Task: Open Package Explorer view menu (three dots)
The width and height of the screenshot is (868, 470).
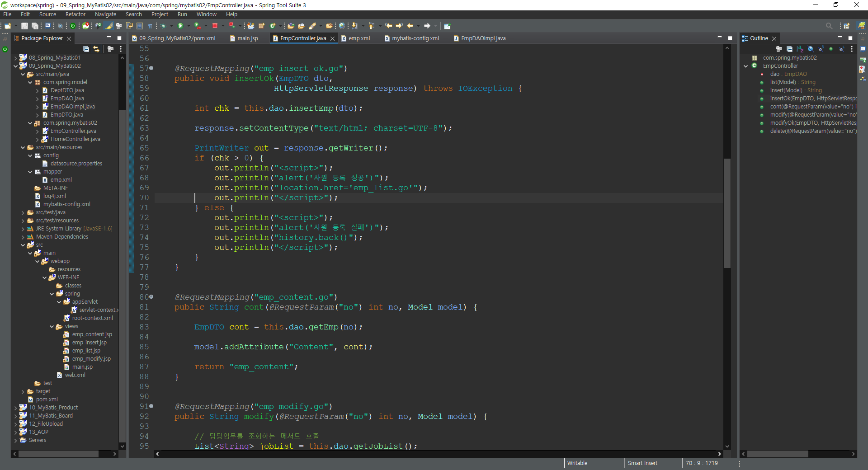Action: [121, 49]
